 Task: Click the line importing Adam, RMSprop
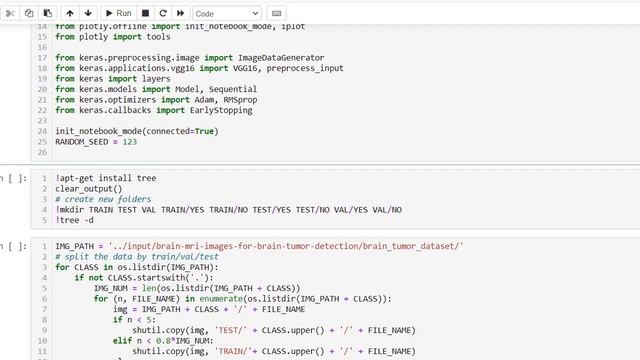(x=156, y=100)
